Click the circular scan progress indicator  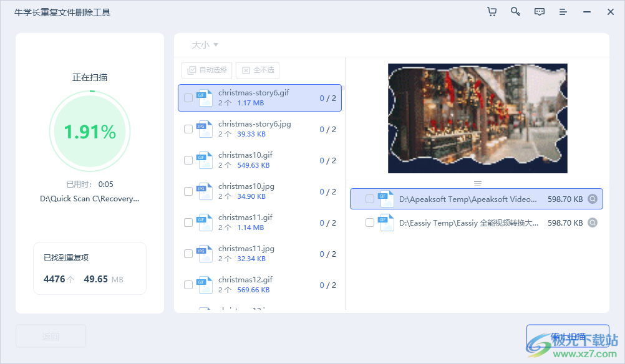(x=90, y=132)
